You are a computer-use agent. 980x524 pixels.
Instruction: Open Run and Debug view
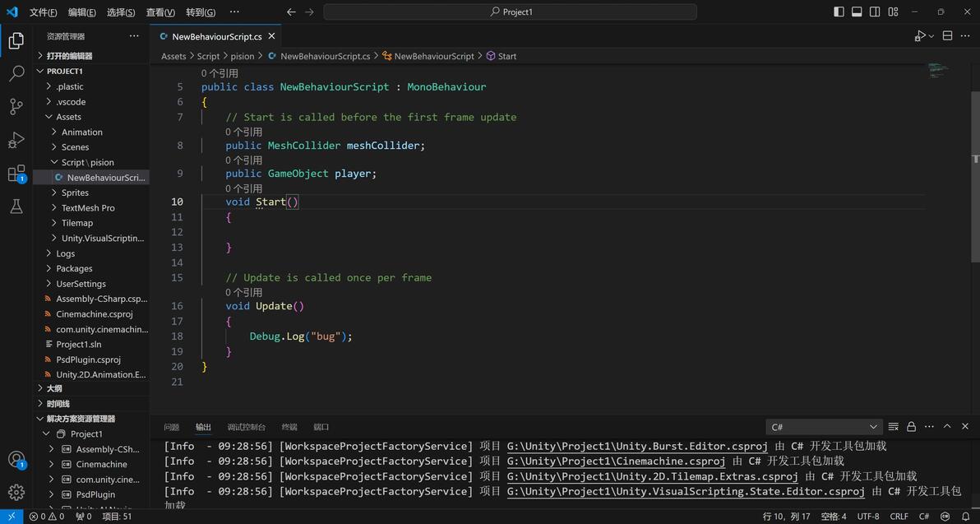[16, 141]
